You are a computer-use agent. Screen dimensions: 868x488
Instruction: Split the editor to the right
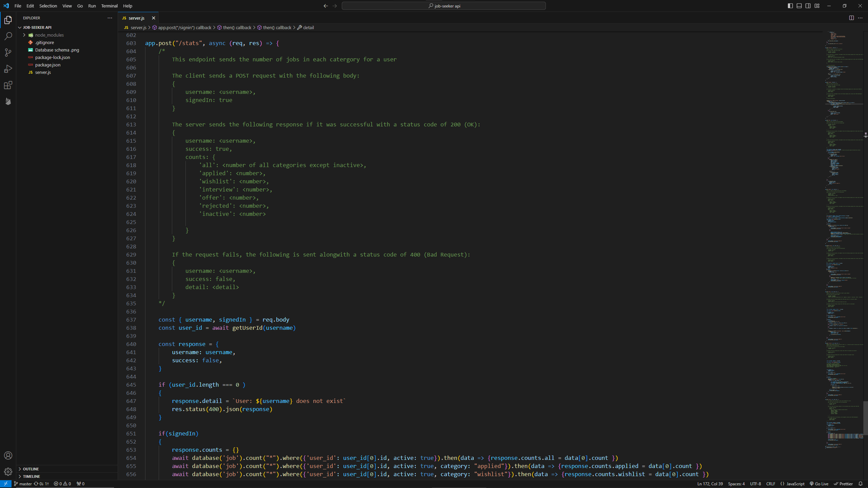pyautogui.click(x=851, y=18)
